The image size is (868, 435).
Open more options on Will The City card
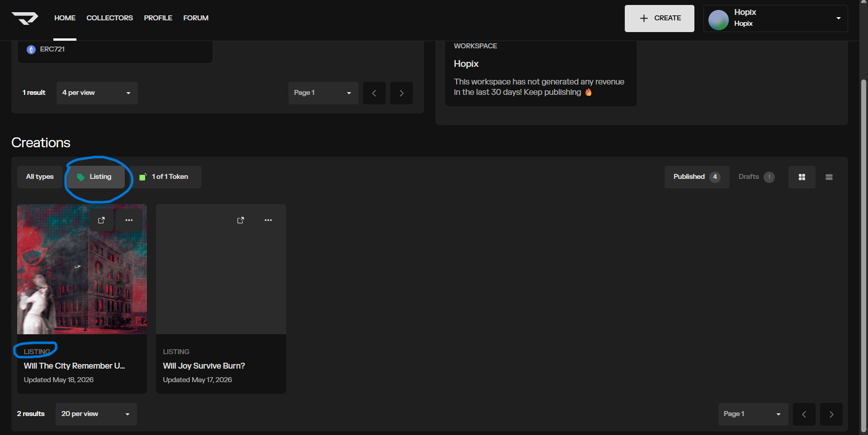point(129,220)
